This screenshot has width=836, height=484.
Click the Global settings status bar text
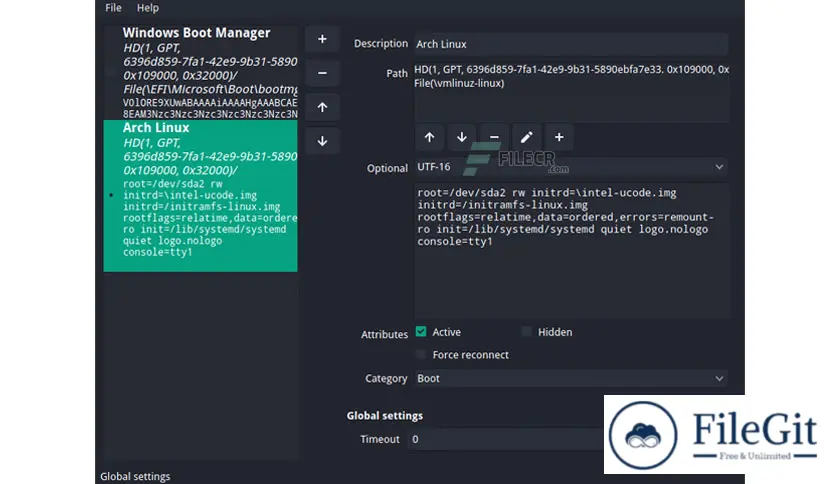tap(135, 476)
